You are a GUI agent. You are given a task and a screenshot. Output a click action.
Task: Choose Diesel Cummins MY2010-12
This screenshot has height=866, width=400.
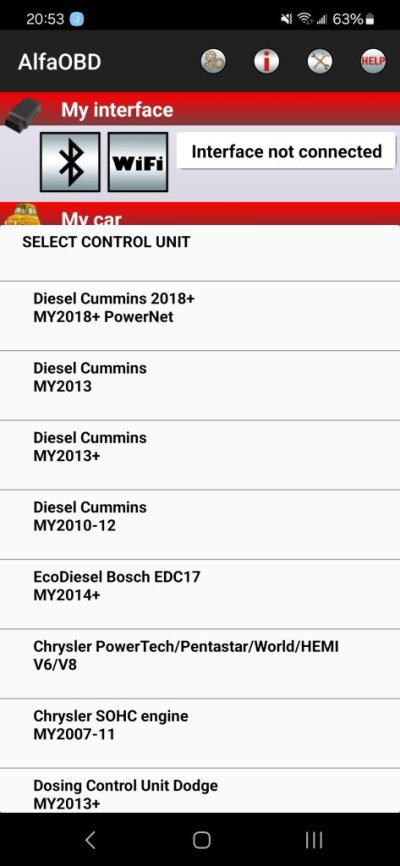click(x=200, y=524)
